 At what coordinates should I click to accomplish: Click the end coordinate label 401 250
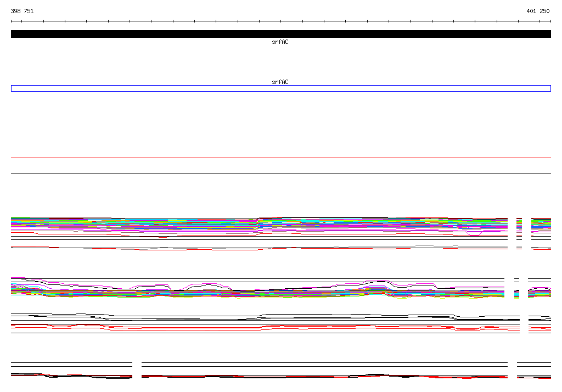coord(538,11)
